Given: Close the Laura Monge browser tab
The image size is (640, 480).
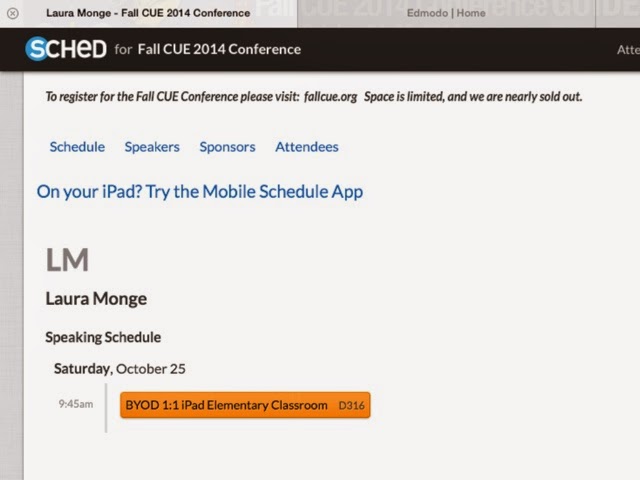Looking at the screenshot, I should click(12, 13).
